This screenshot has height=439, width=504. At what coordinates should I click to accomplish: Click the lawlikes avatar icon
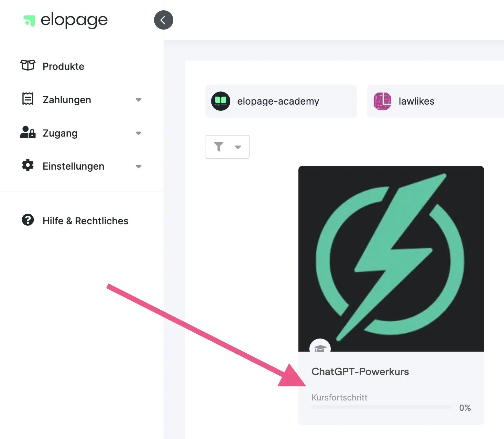pos(382,101)
